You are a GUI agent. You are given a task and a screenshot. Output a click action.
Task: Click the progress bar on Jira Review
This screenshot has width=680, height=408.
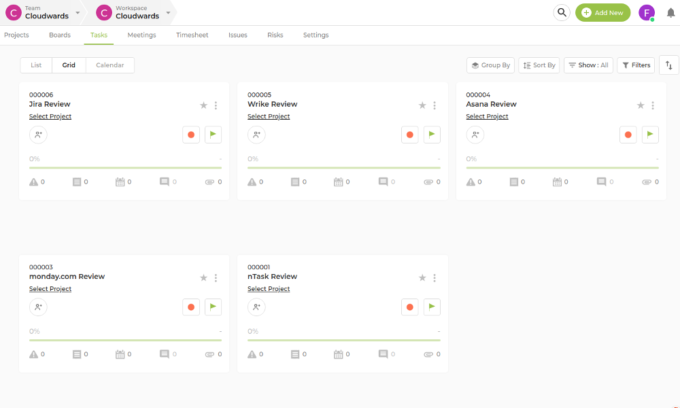[125, 167]
